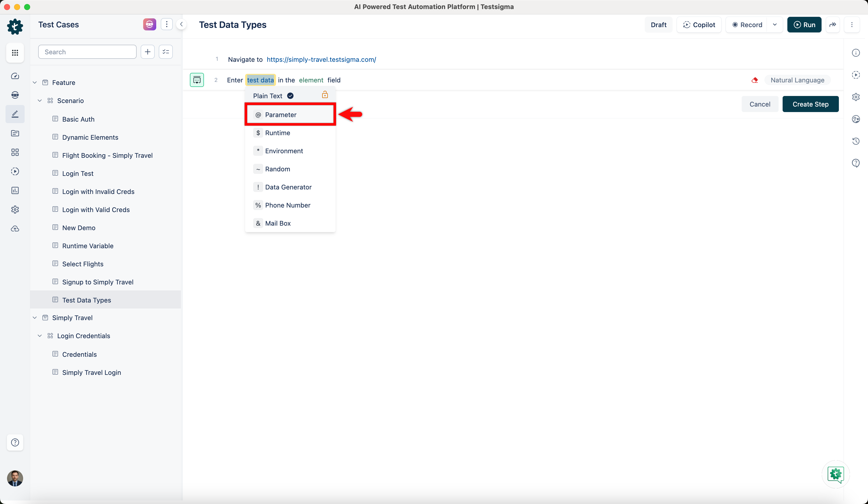868x504 pixels.
Task: Click the step comment icon beside step 2
Action: click(x=197, y=80)
